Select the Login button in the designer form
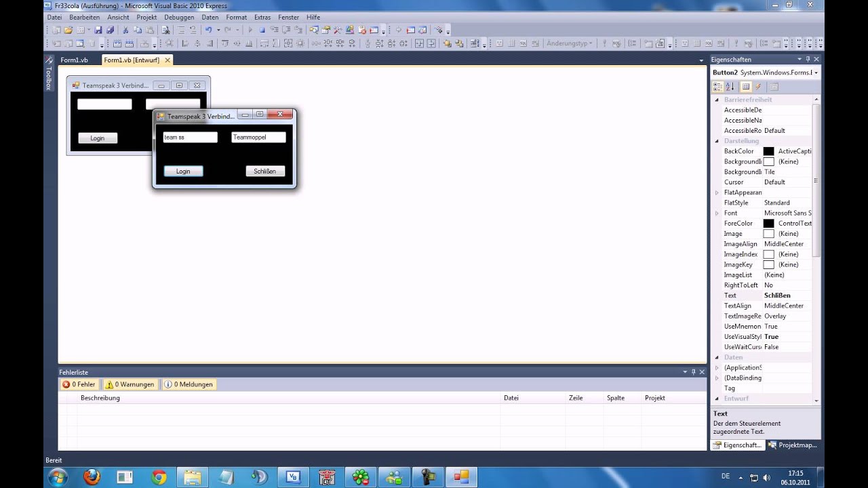Viewport: 868px width, 488px height. tap(98, 138)
